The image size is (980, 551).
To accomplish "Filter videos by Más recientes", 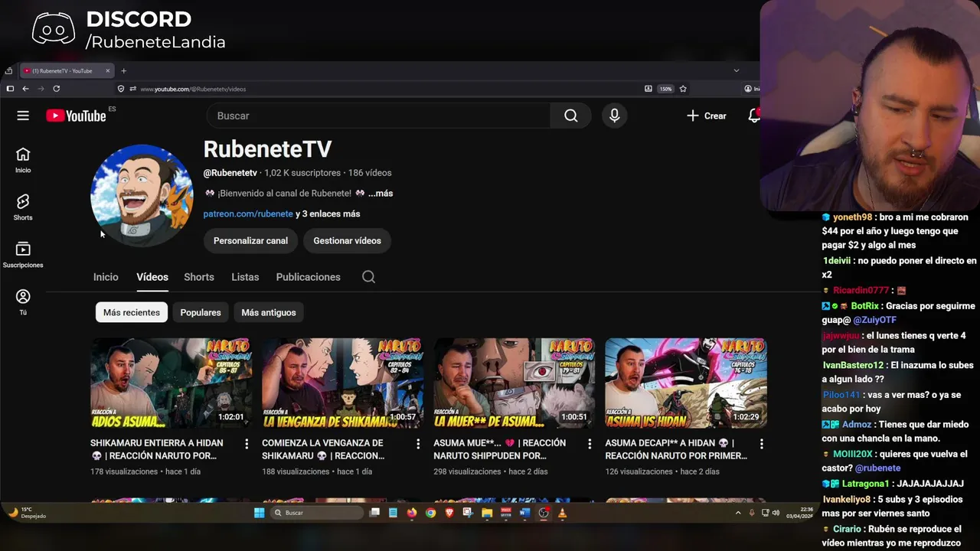I will point(132,312).
